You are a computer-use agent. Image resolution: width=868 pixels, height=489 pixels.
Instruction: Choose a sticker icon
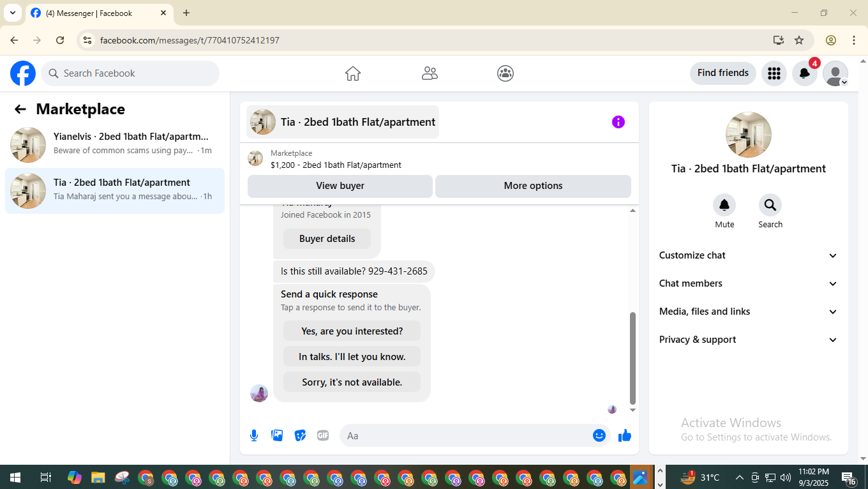[300, 435]
